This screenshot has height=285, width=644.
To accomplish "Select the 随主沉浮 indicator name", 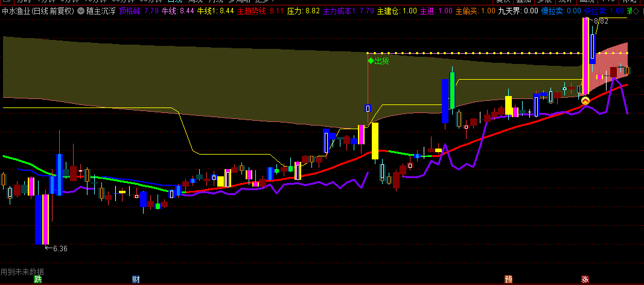I will (101, 11).
